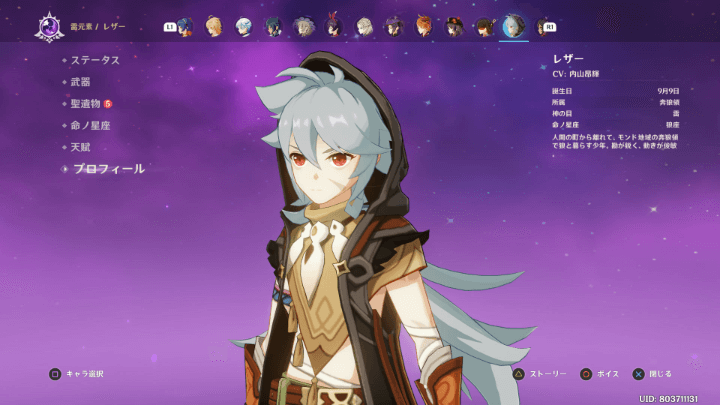This screenshot has width=720, height=405.
Task: Click the CV: 内山昂輝 text
Action: (576, 74)
